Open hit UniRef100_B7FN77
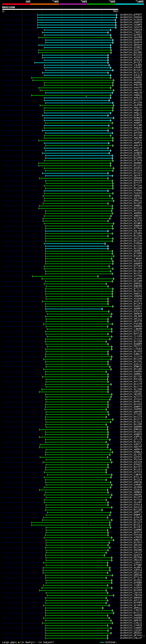 pos(131,15)
